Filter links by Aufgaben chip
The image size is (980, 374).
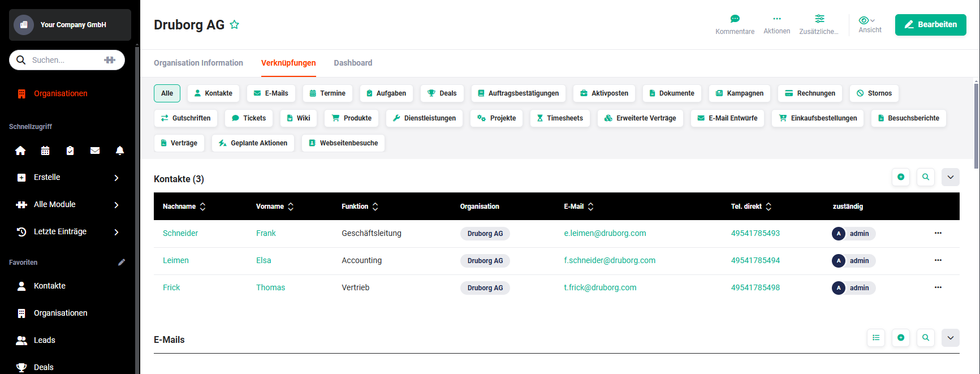click(x=386, y=93)
